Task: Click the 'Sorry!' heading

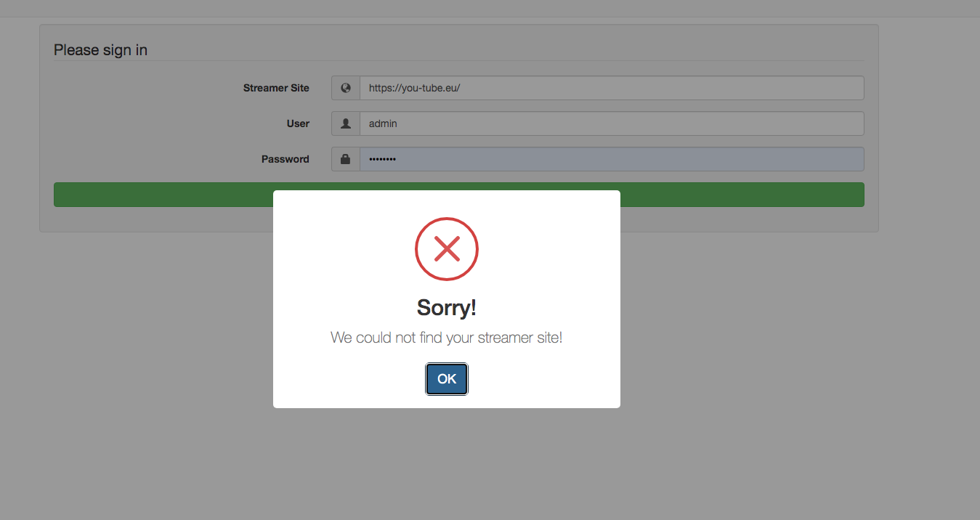Action: (x=447, y=308)
